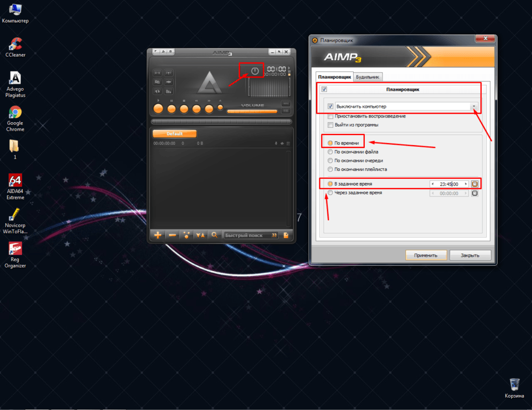Open the audio waveform effects icon
The image size is (532, 410).
pos(168,82)
